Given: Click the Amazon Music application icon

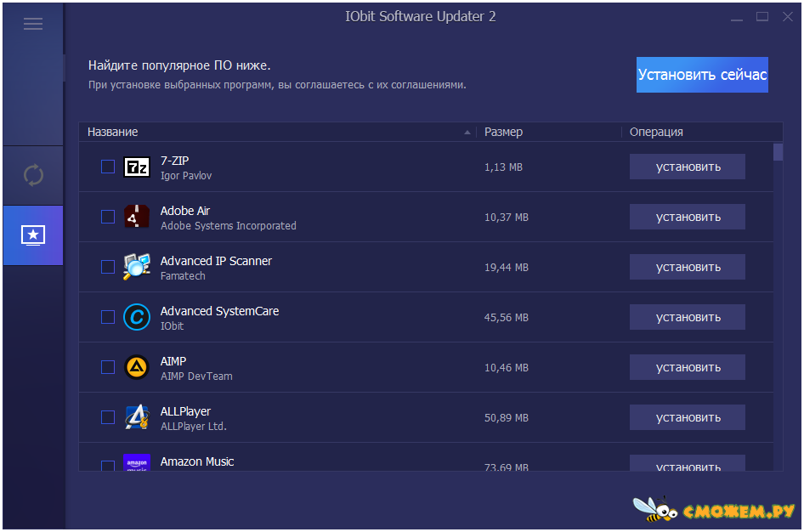Looking at the screenshot, I should pyautogui.click(x=137, y=462).
